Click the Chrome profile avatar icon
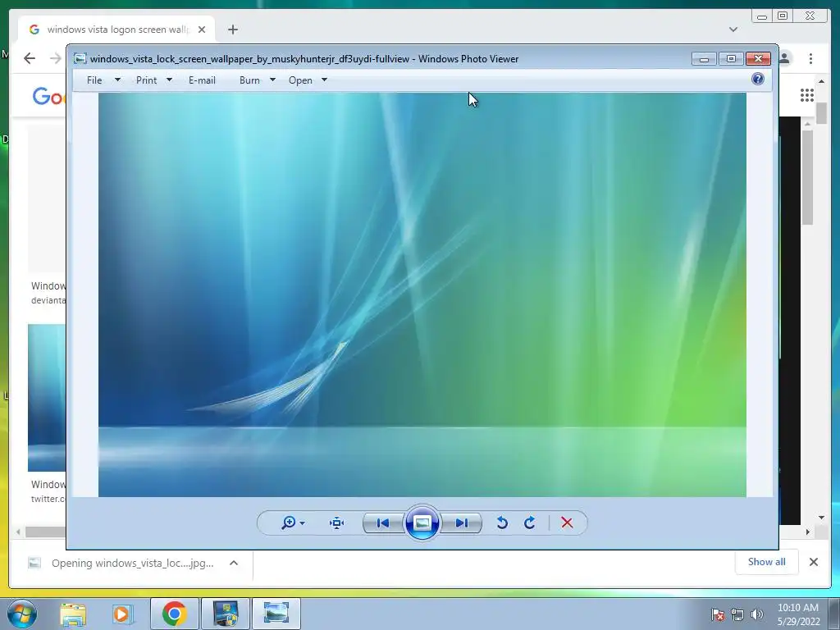Image resolution: width=840 pixels, height=630 pixels. point(785,58)
